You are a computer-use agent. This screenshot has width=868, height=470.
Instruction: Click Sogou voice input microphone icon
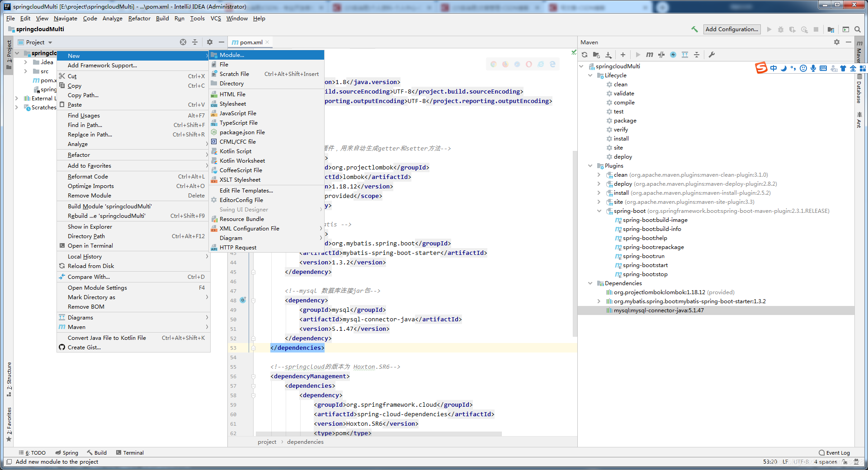tap(813, 68)
